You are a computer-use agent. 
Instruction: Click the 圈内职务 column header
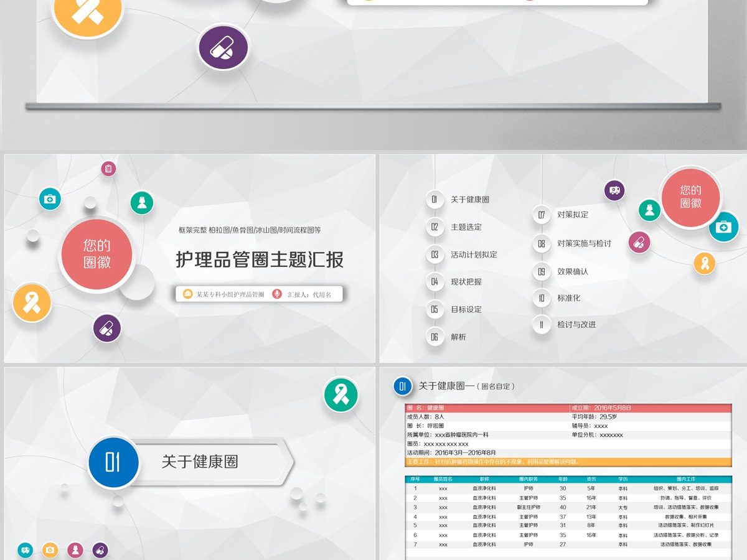point(529,480)
